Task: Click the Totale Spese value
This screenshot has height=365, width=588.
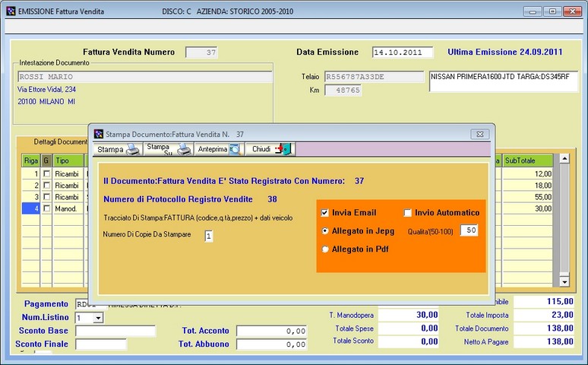Action: point(409,328)
